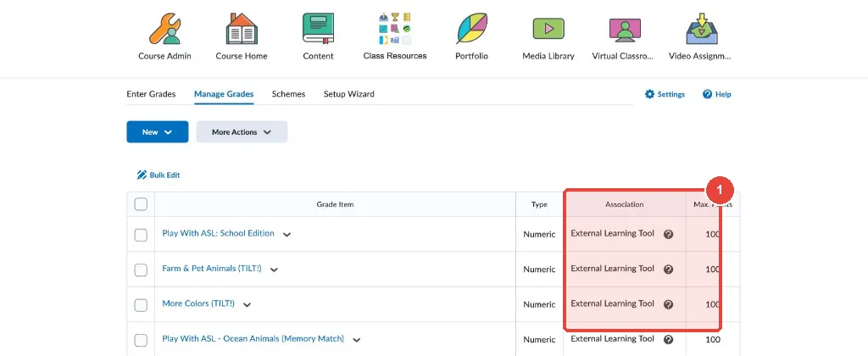
Task: Open Play With ASL - Ocean Animals link
Action: [253, 339]
